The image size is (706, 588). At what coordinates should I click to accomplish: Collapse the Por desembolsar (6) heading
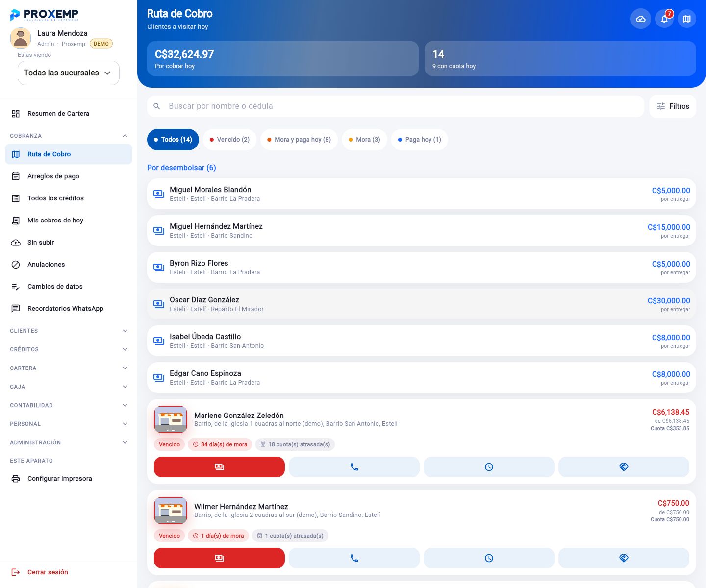click(181, 168)
